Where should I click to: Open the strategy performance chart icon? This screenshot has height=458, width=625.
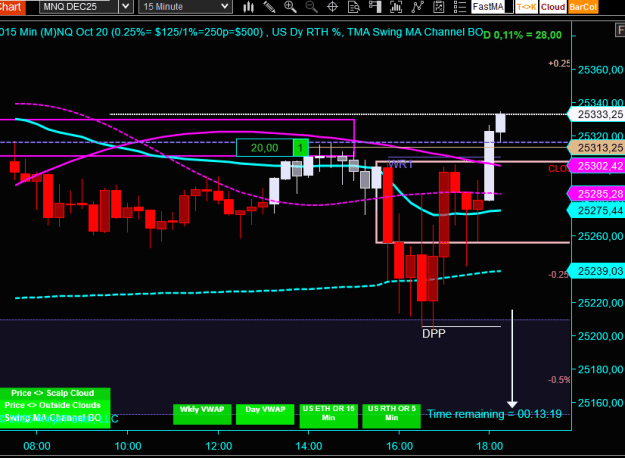[438, 7]
